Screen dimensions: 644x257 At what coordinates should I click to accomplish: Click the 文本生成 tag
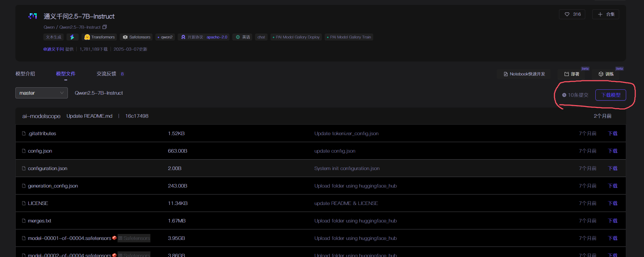(54, 37)
